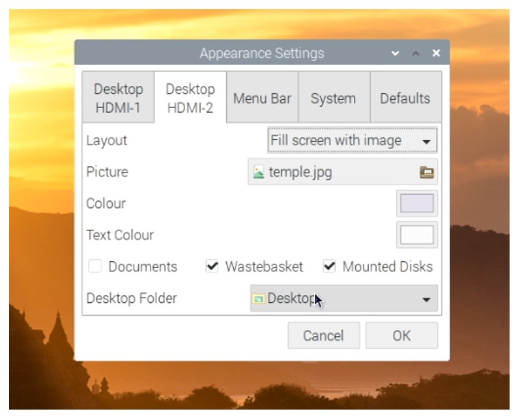Viewport: 520px width, 420px height.
Task: Minimize the Appearance Settings window
Action: click(396, 53)
